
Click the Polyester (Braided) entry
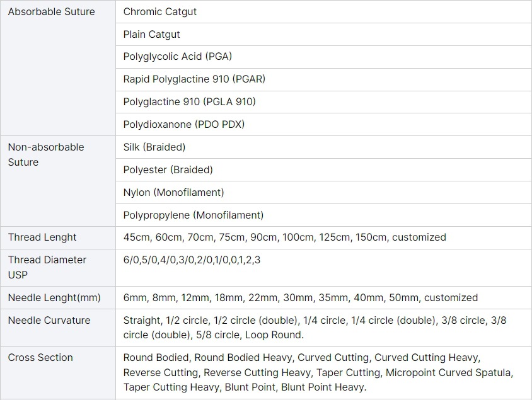point(324,170)
